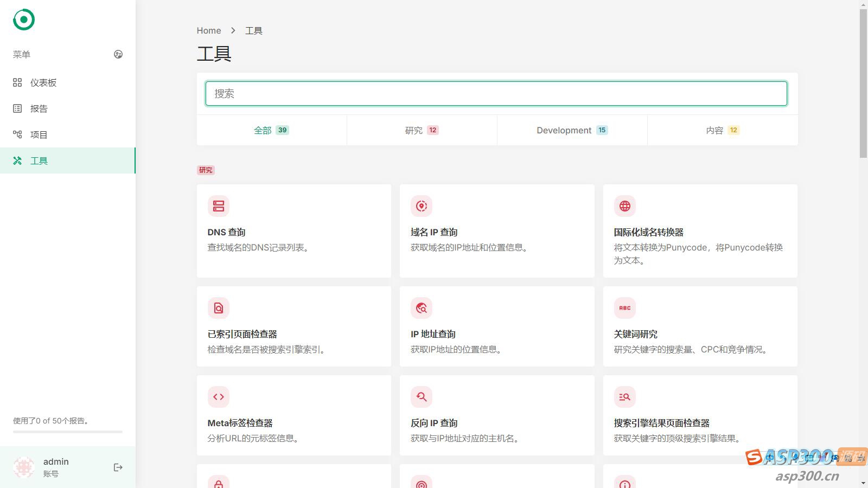
Task: Open the 关键词研究 ABC icon
Action: pyautogui.click(x=625, y=308)
